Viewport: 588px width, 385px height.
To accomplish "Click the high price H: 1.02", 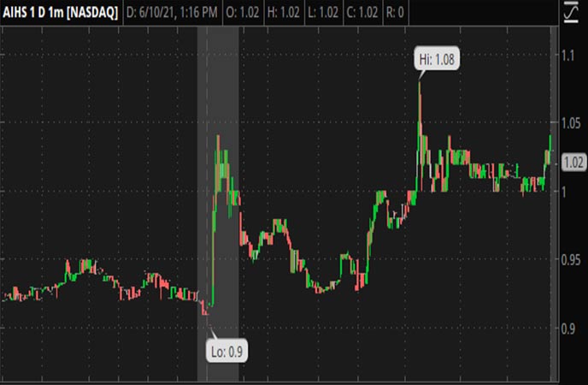I will pos(284,12).
